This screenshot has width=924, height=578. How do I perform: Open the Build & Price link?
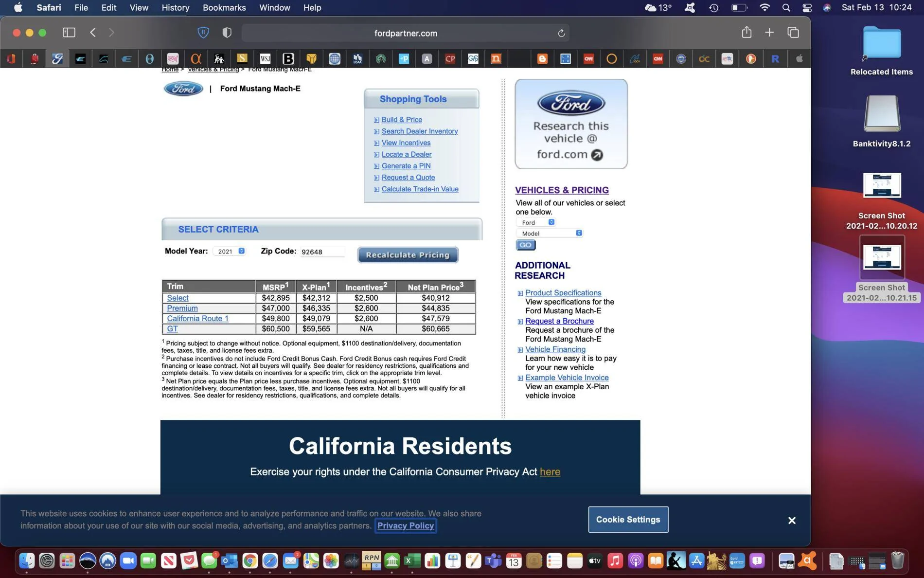402,120
